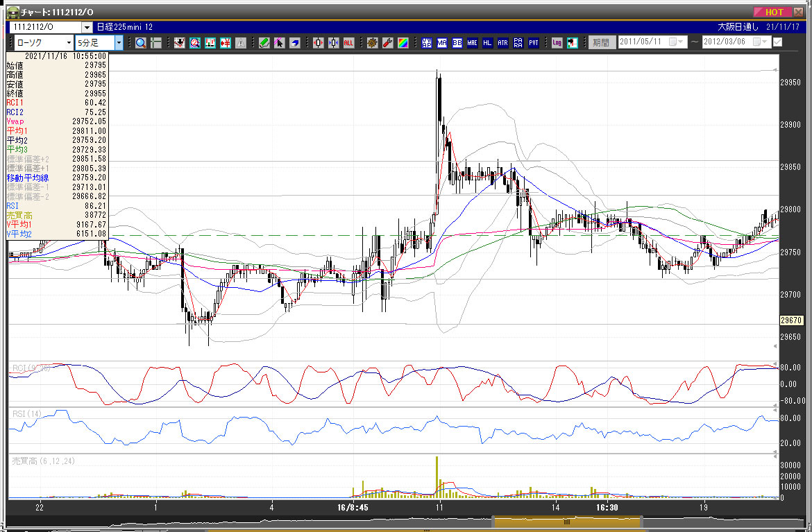Click the 29950 price axis label

pyautogui.click(x=790, y=83)
